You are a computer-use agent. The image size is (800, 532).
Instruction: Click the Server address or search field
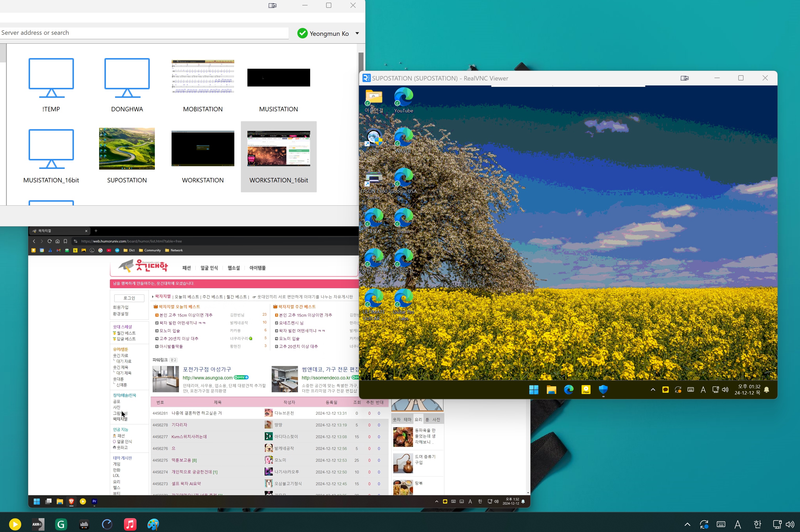tap(143, 33)
